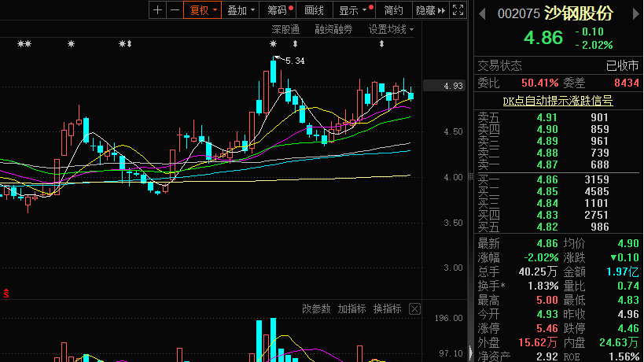Click 卖一 price 4.87
This screenshot has height=362, width=644.
coord(547,164)
